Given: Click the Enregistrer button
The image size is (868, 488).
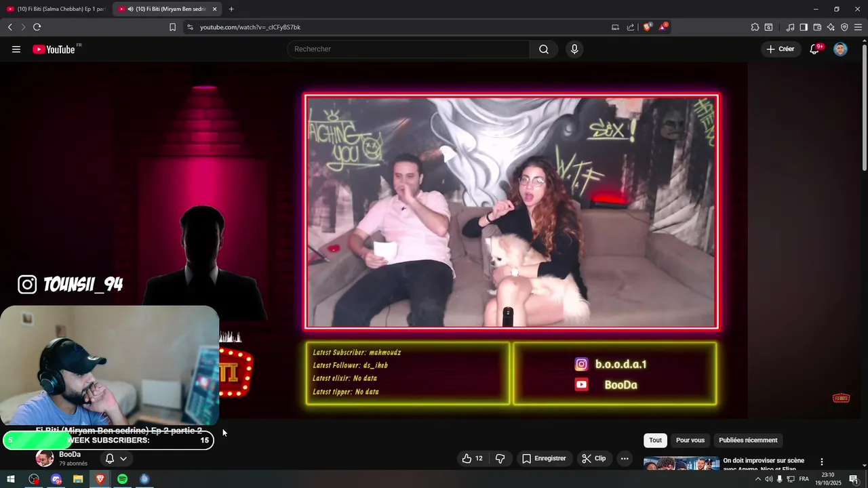Looking at the screenshot, I should pos(543,459).
